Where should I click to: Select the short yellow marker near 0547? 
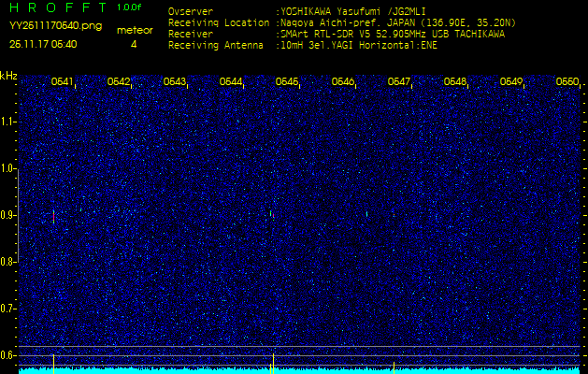pyautogui.click(x=394, y=368)
